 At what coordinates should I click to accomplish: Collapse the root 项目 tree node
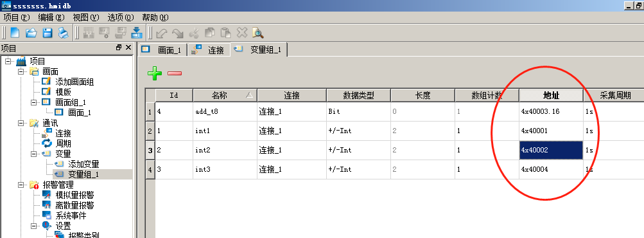click(8, 61)
